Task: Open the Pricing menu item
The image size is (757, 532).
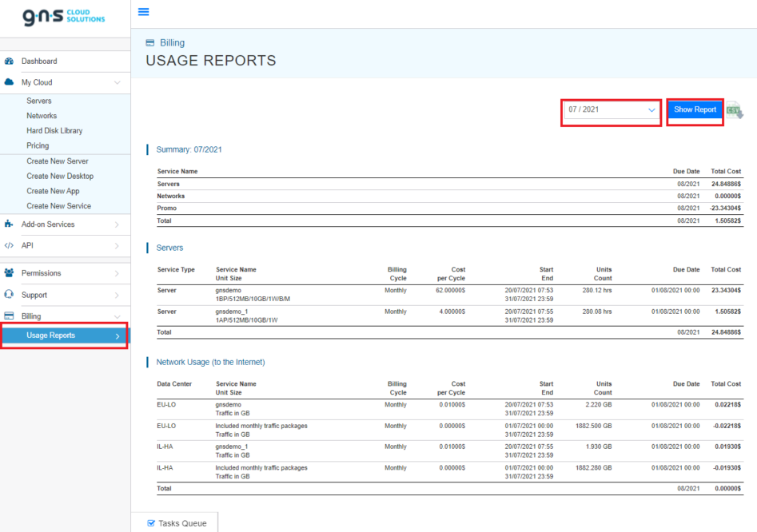Action: pyautogui.click(x=38, y=145)
